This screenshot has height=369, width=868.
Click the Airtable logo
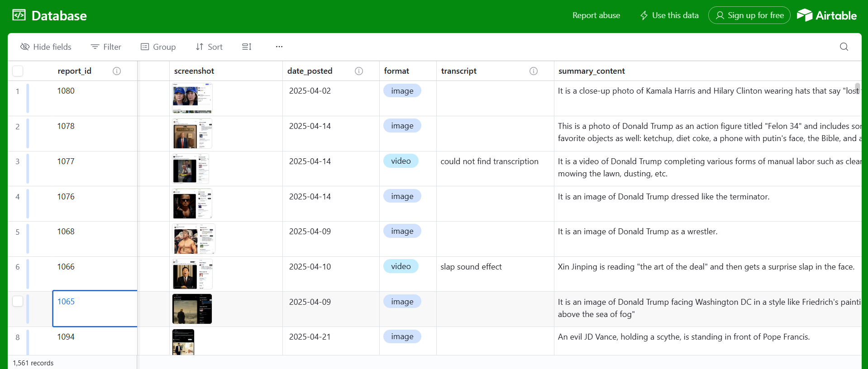coord(827,15)
